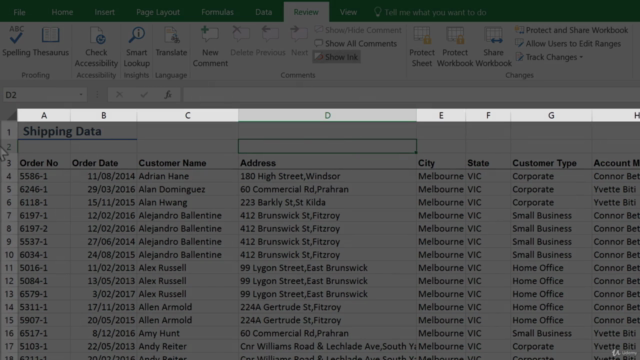The width and height of the screenshot is (640, 360).
Task: Click Protect and Share Workbook
Action: tap(571, 30)
